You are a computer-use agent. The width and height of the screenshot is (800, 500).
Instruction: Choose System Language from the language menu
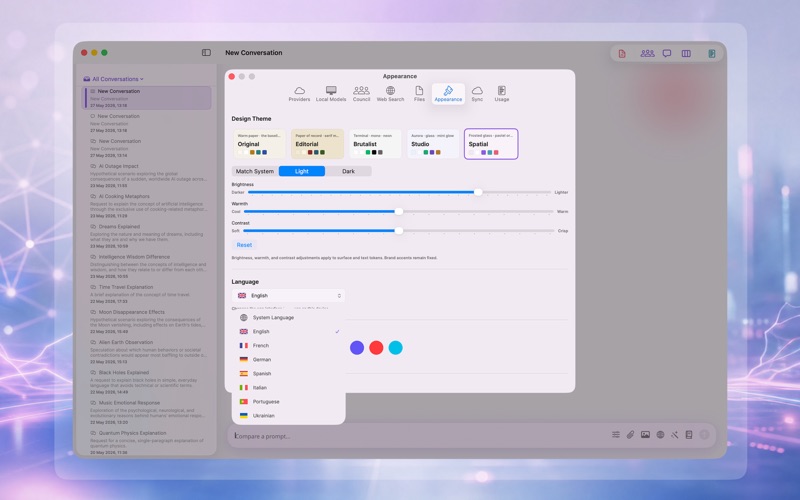(x=289, y=317)
